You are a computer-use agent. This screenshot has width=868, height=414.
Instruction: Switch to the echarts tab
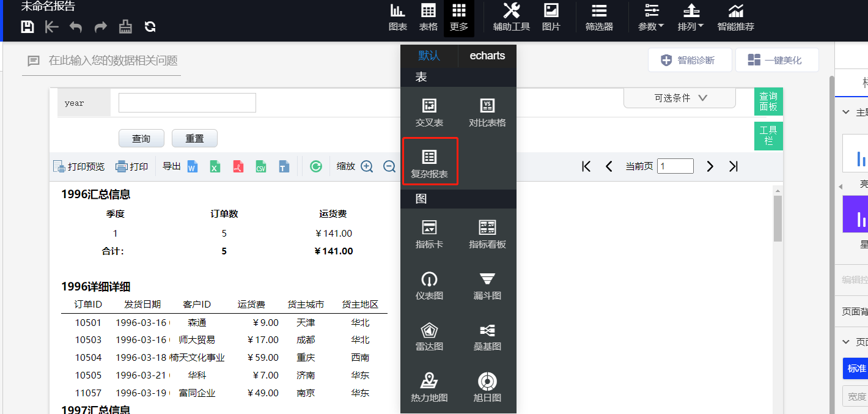pyautogui.click(x=487, y=56)
